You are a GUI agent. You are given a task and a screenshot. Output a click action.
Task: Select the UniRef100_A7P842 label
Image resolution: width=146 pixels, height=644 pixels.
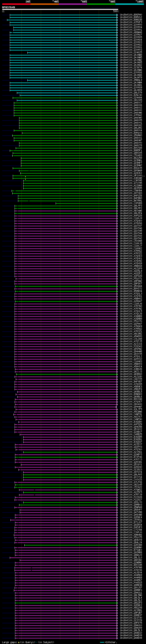131,115
